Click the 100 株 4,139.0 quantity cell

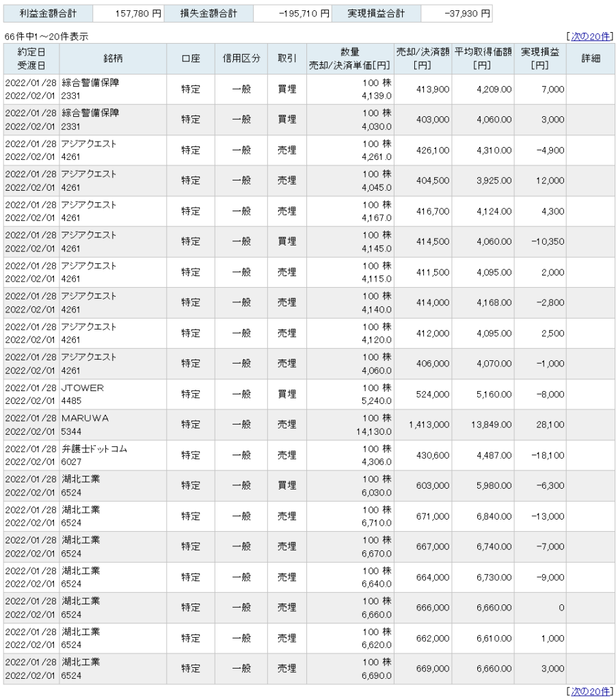tap(350, 90)
